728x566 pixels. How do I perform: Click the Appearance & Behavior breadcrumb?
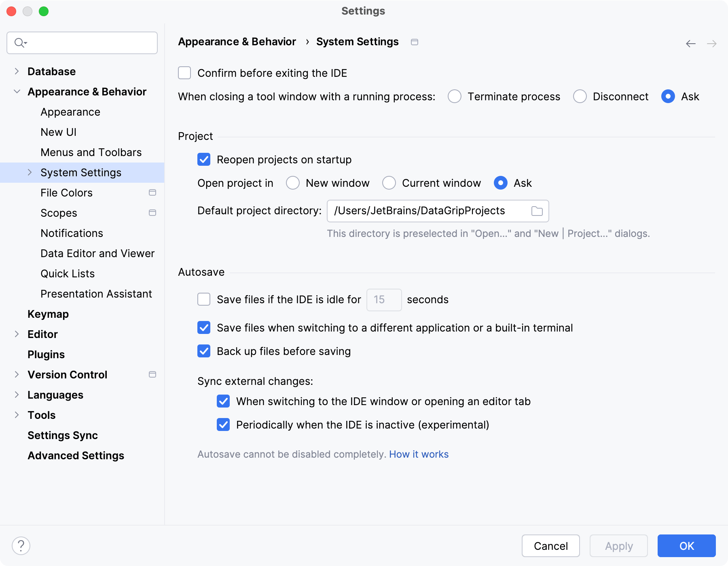[x=237, y=41]
